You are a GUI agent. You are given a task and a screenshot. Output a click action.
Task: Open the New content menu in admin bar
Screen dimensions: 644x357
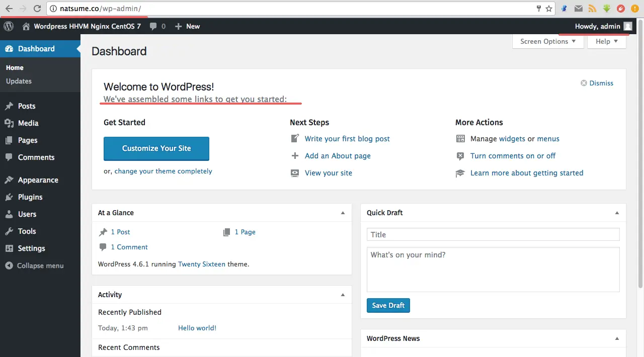point(187,26)
